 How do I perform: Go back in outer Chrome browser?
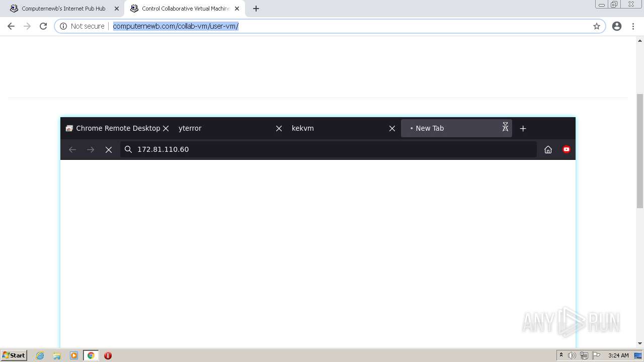click(x=11, y=26)
